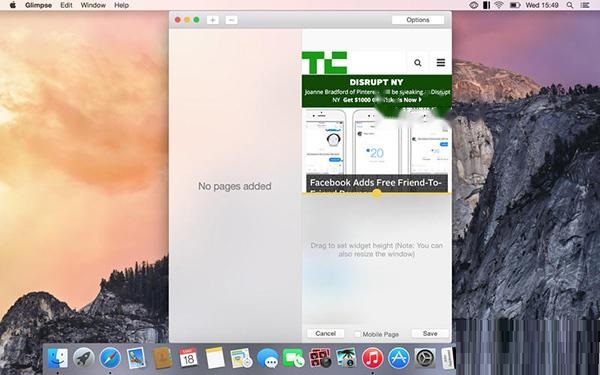Screen dimensions: 600x375
Task: Launch Safari from the dock
Action: 110,358
